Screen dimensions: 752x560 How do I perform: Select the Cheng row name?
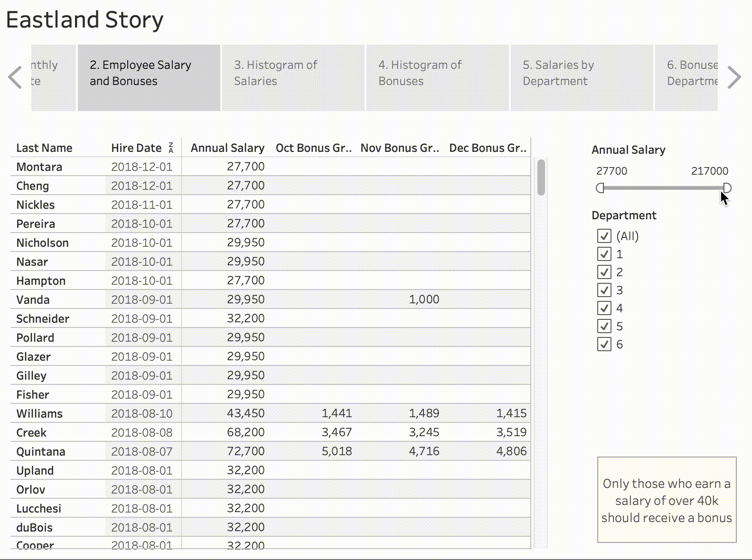pyautogui.click(x=32, y=186)
